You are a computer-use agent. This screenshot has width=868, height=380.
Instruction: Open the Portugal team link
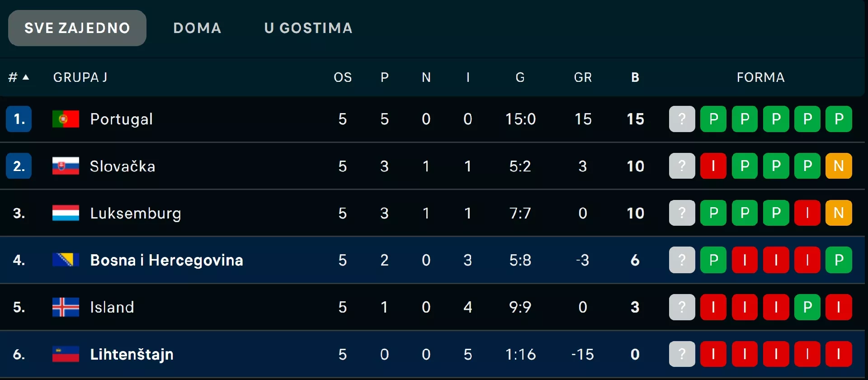[x=121, y=119]
